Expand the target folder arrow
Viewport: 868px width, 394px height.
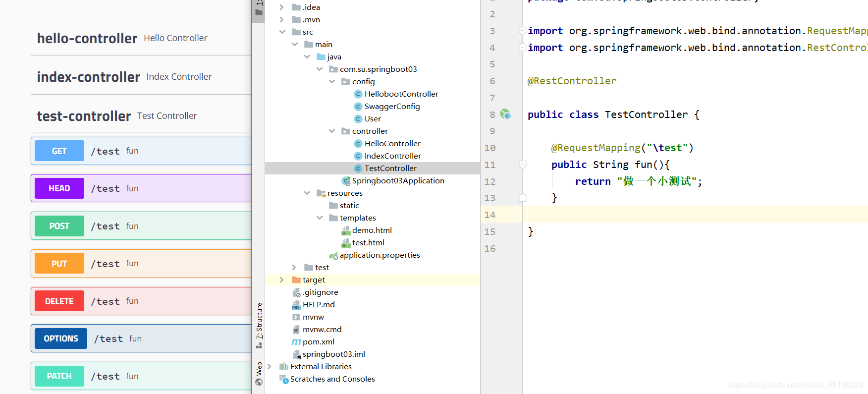coord(281,280)
